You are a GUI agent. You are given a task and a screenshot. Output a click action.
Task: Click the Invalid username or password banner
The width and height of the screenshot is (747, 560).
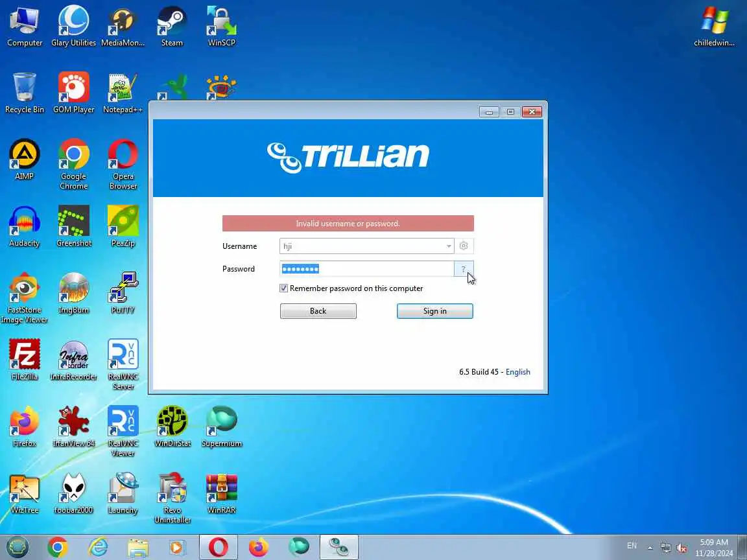pos(348,224)
